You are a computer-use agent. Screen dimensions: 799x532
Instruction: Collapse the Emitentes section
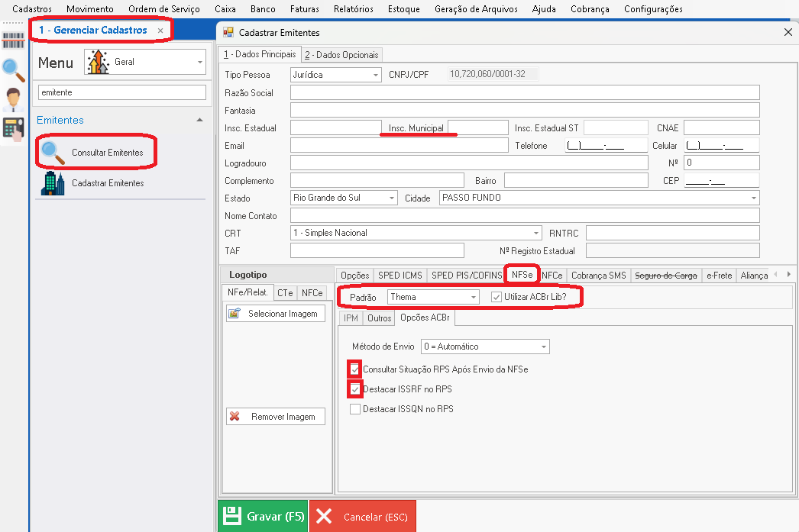(200, 120)
